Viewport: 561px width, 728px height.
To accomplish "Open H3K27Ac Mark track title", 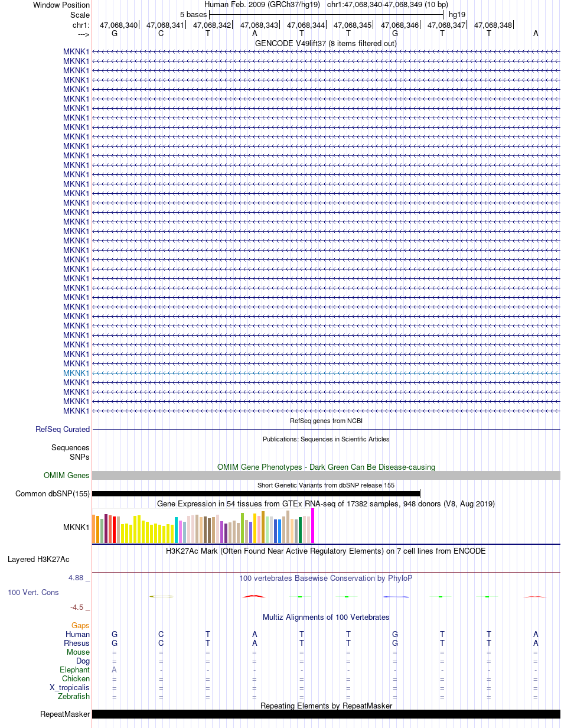I will click(326, 551).
